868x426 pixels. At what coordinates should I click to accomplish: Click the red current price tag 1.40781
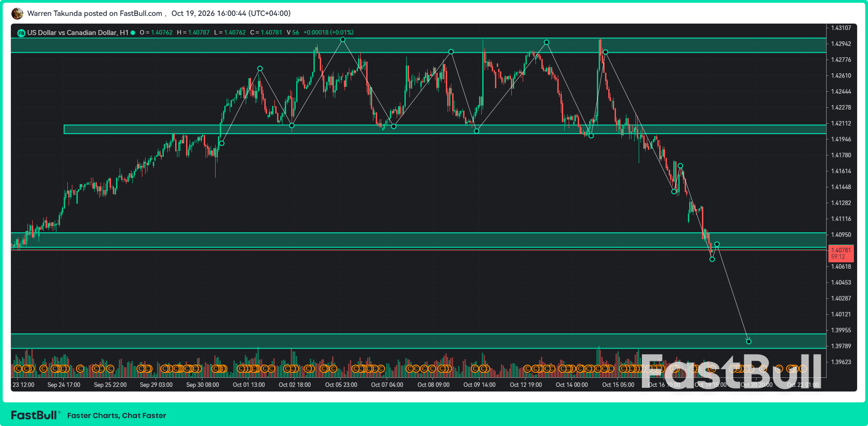(x=841, y=253)
